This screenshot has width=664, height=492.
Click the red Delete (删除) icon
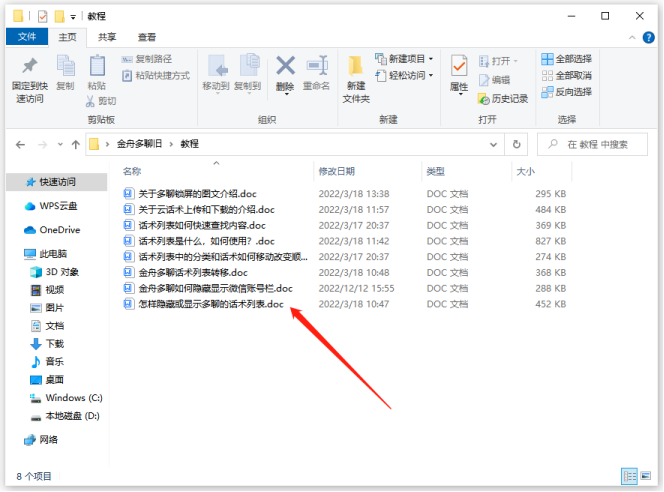click(x=285, y=73)
